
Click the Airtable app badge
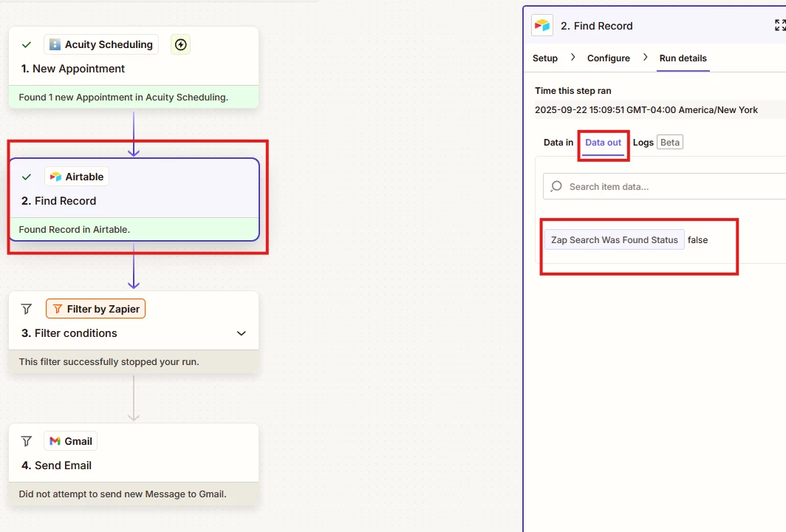[x=77, y=177]
